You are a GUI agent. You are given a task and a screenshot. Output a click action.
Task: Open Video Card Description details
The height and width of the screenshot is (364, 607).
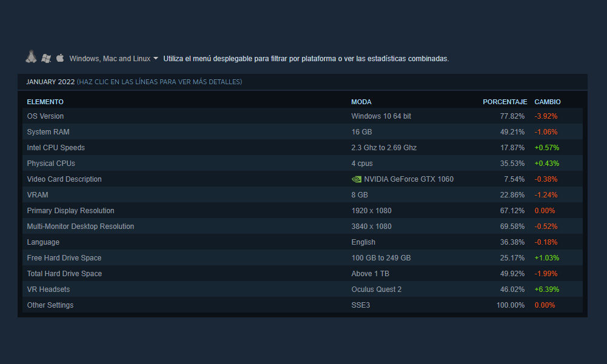point(64,179)
